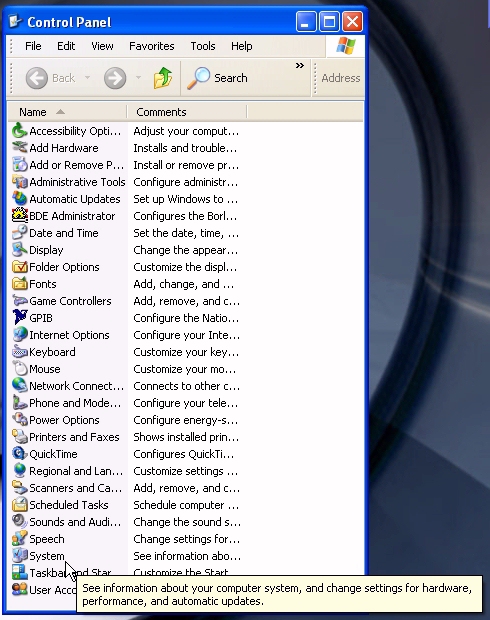Viewport: 490px width, 620px height.
Task: Select the Date and Time icon
Action: click(x=19, y=233)
